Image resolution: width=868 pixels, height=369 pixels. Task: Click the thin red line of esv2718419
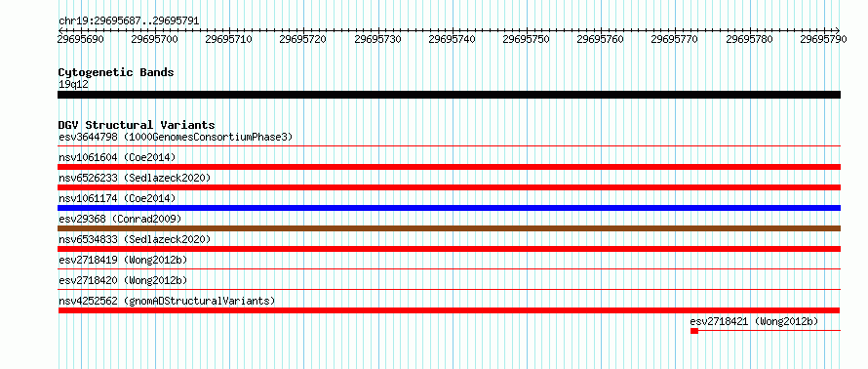click(x=449, y=268)
